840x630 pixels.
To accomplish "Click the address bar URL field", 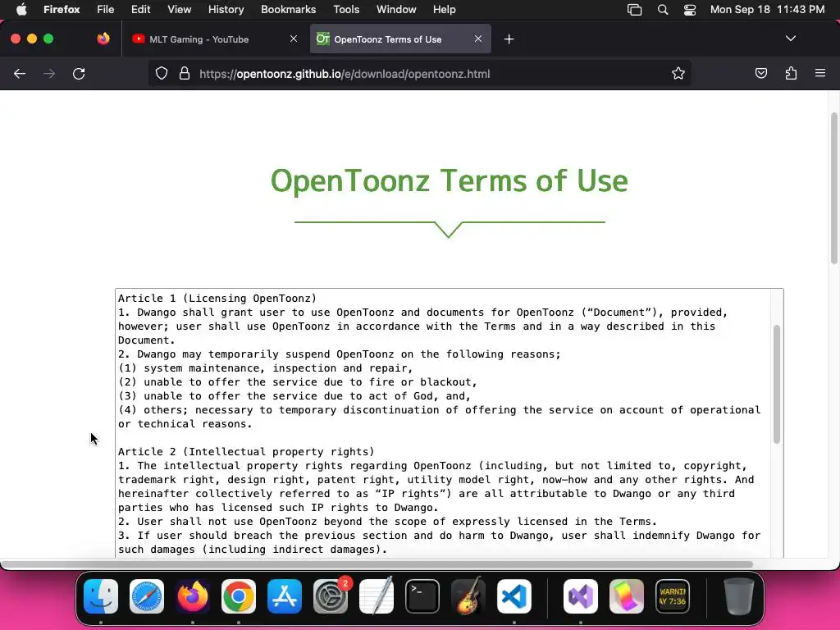I will point(419,74).
